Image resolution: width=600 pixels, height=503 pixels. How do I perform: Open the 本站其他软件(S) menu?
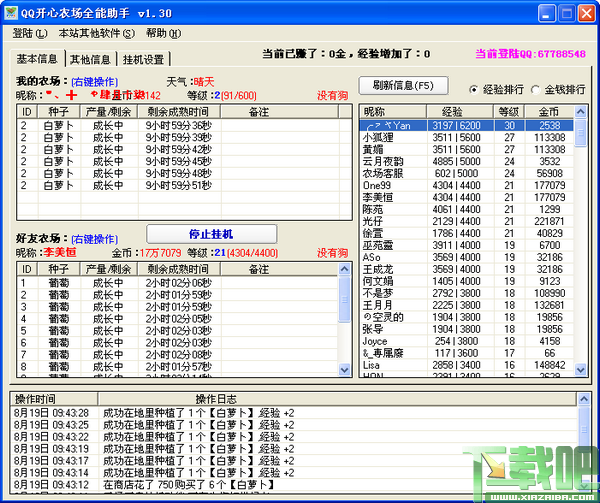coord(96,34)
